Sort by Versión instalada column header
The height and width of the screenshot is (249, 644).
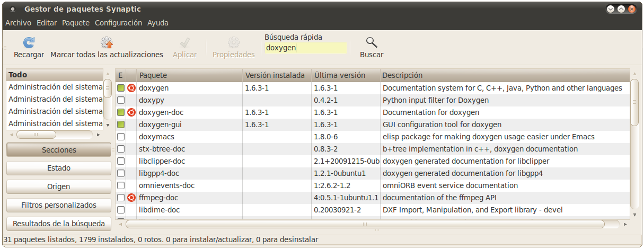[277, 75]
